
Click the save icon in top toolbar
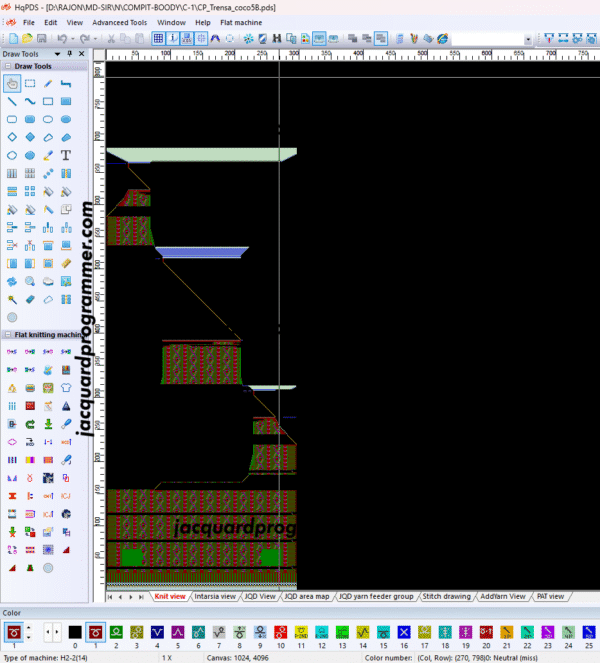(x=41, y=39)
